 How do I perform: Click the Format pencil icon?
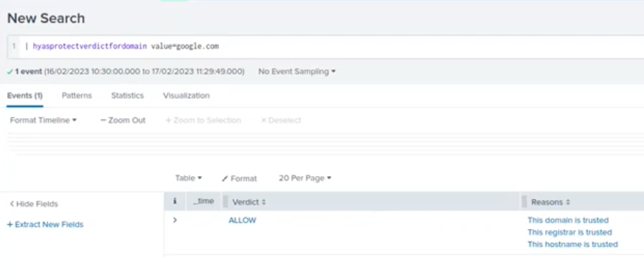tap(225, 179)
